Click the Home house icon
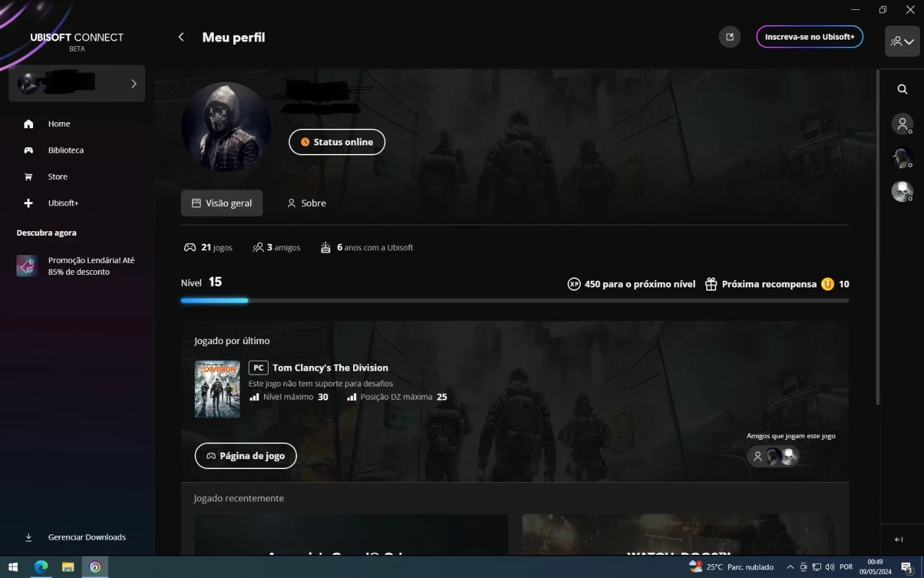Image resolution: width=924 pixels, height=578 pixels. tap(28, 124)
